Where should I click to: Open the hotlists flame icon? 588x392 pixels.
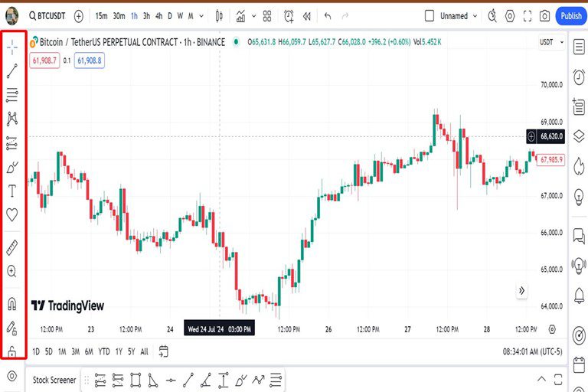pos(579,165)
